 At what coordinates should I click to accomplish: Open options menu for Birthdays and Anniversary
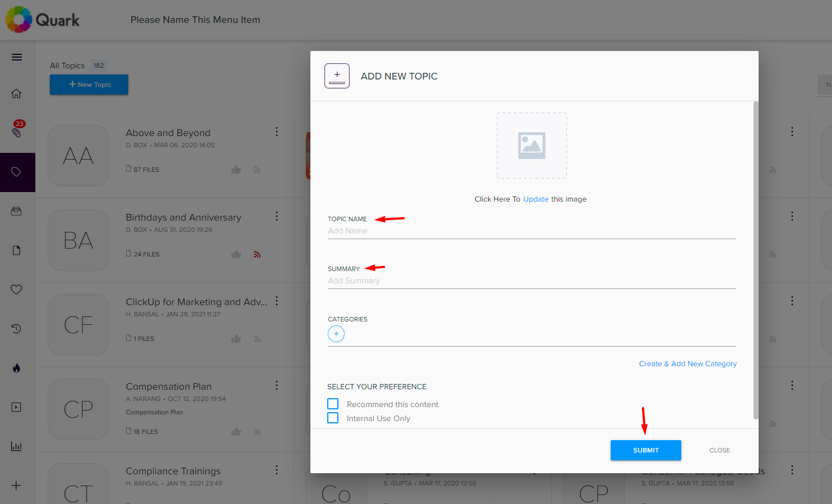click(x=277, y=216)
